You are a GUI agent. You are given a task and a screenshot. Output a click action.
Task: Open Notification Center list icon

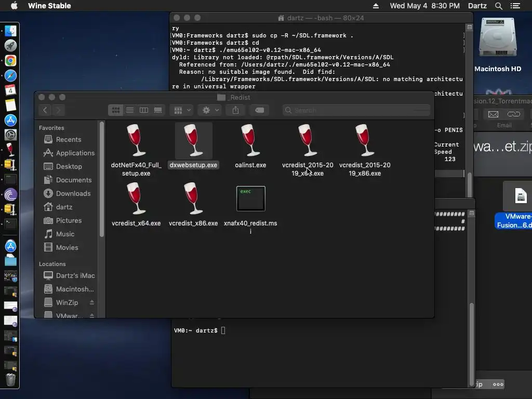[515, 6]
